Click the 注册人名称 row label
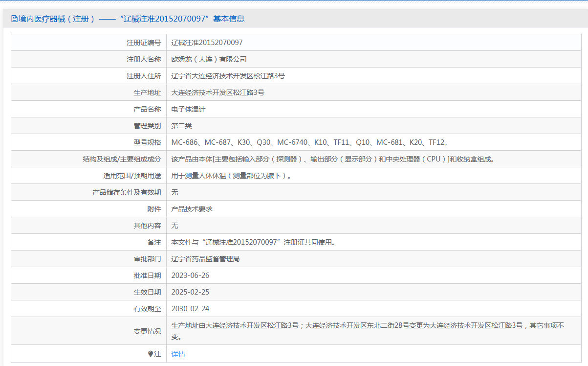 [x=144, y=59]
